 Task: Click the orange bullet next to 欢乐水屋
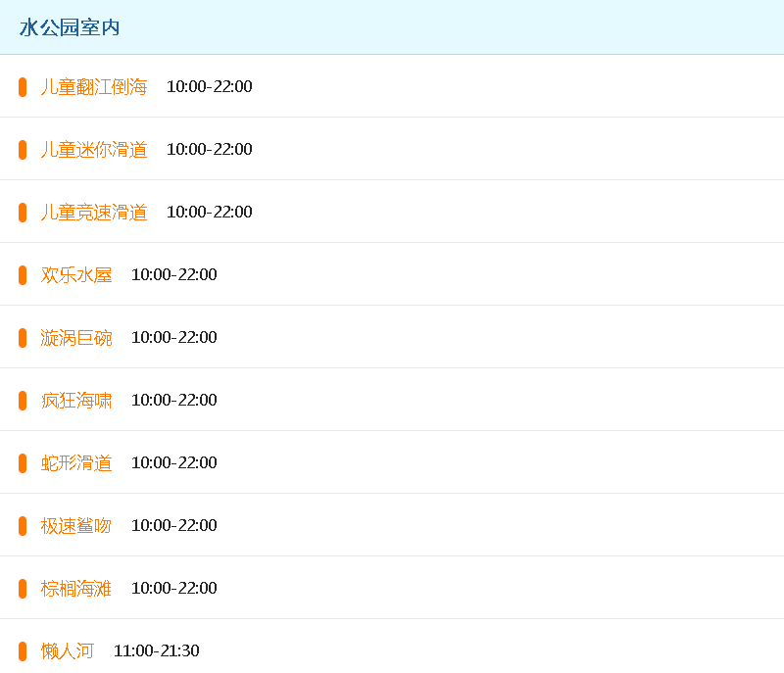23,275
